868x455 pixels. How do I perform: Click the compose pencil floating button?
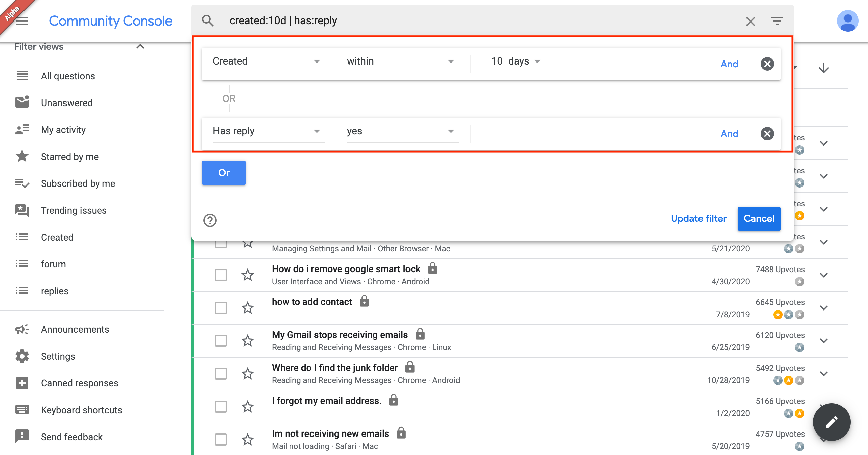[831, 422]
